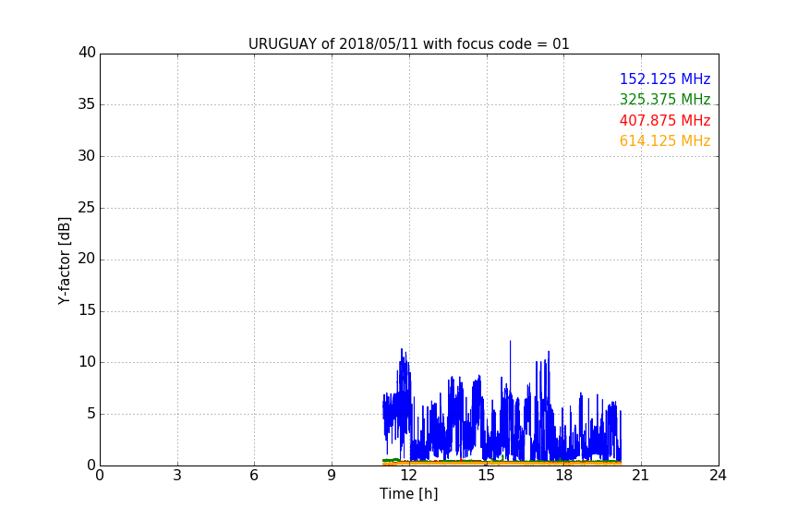Select the orange '614.125 MHz' legend label
Image resolution: width=798 pixels, height=532 pixels.
tap(665, 140)
